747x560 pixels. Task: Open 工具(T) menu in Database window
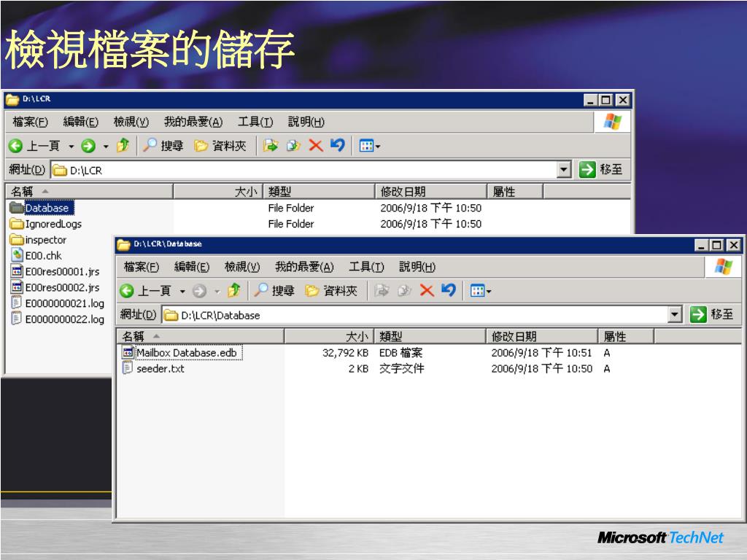click(366, 267)
